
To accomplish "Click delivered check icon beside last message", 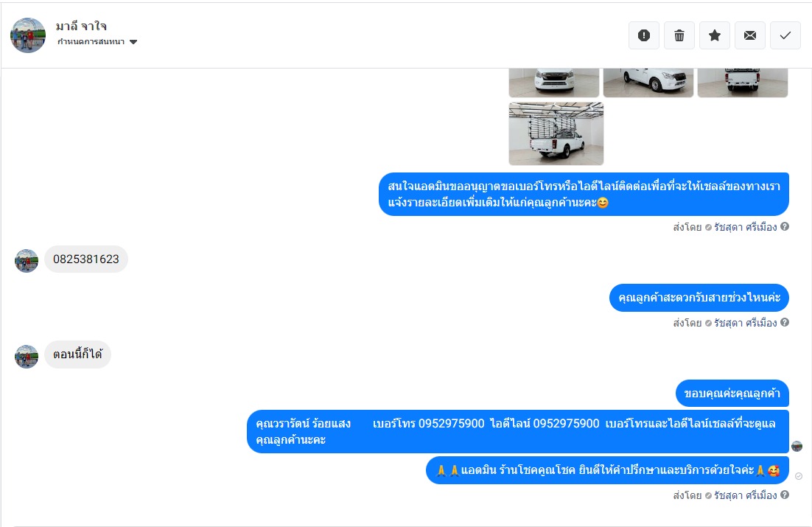I will 799,476.
